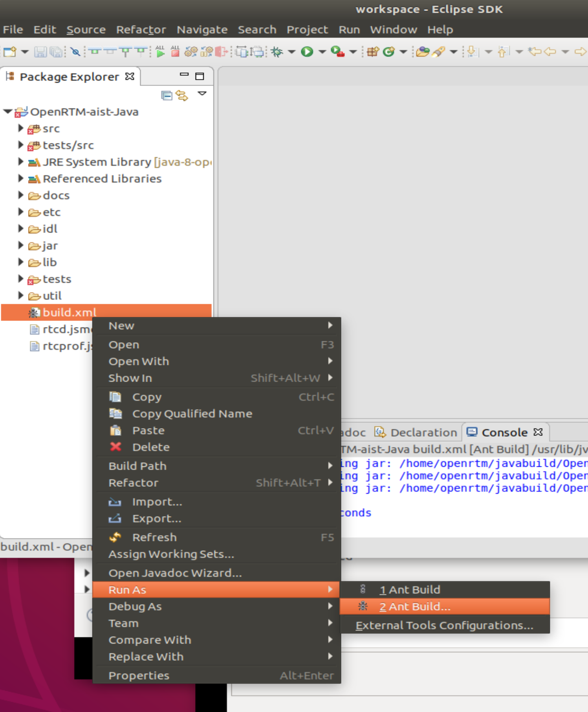This screenshot has height=712, width=588.
Task: Expand JRE System Library node
Action: click(x=20, y=161)
